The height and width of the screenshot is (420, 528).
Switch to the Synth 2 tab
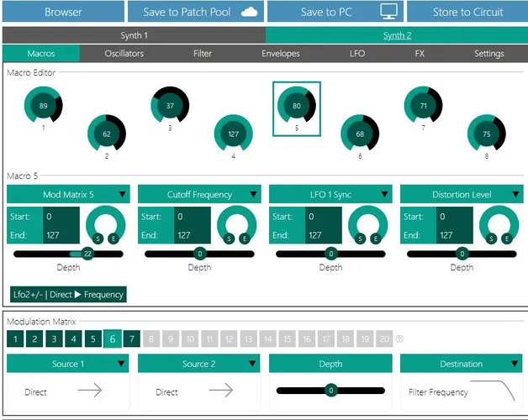pyautogui.click(x=397, y=35)
